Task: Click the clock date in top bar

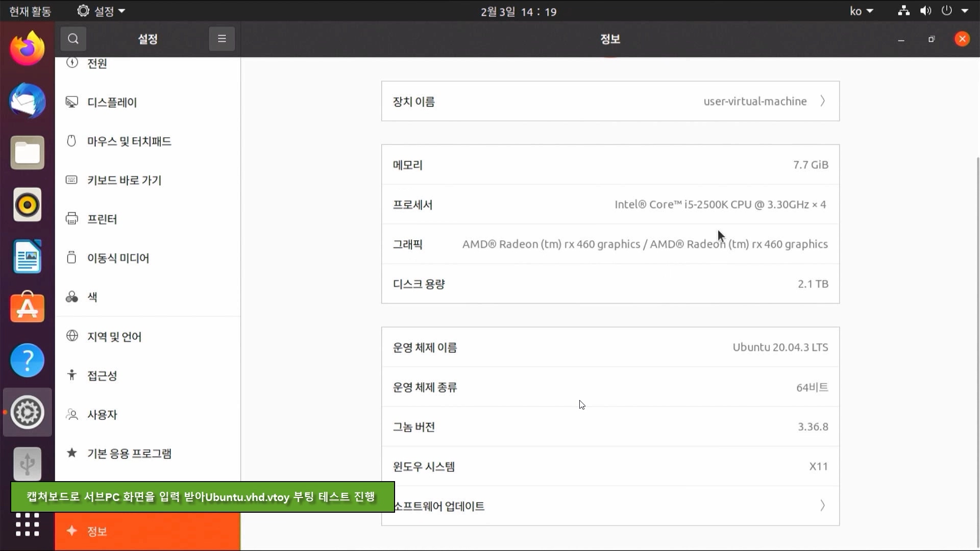Action: [518, 11]
